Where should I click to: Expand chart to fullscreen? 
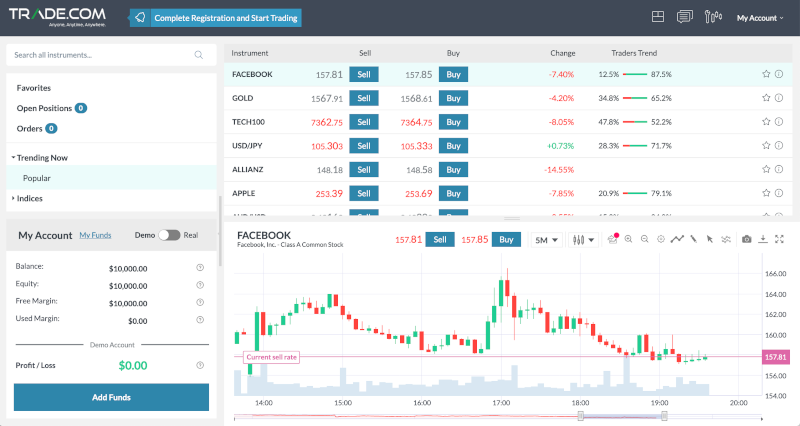pyautogui.click(x=780, y=239)
